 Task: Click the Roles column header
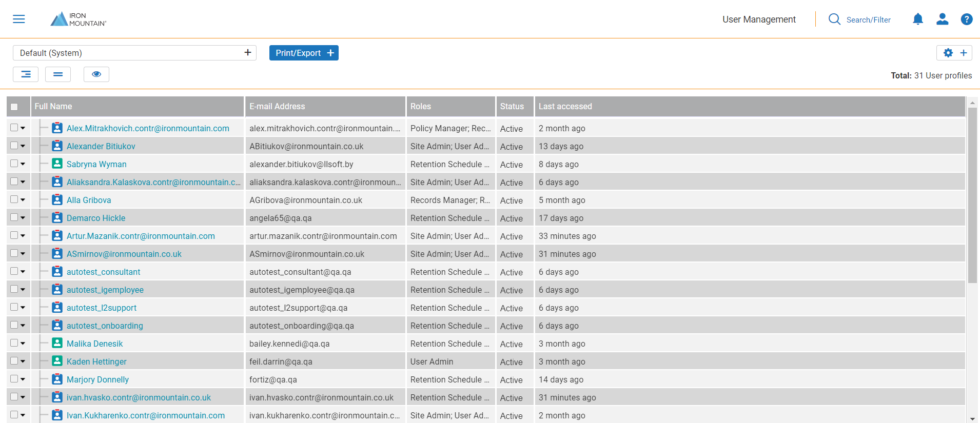420,107
